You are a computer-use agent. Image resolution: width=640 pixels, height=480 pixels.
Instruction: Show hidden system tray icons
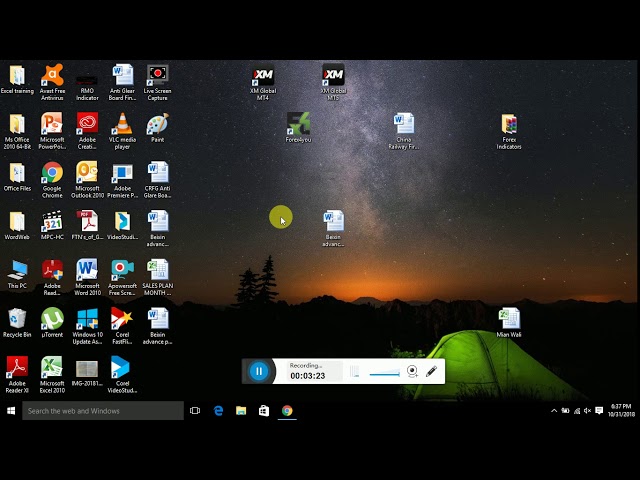click(554, 411)
